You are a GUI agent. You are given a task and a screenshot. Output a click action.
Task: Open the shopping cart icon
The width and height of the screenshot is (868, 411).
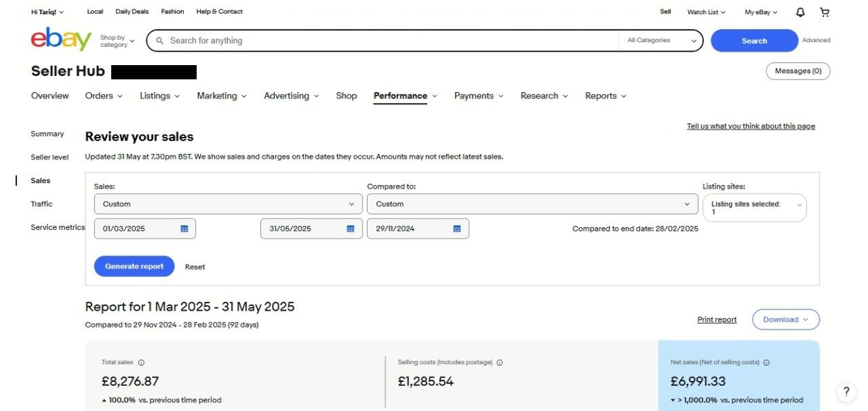point(825,12)
